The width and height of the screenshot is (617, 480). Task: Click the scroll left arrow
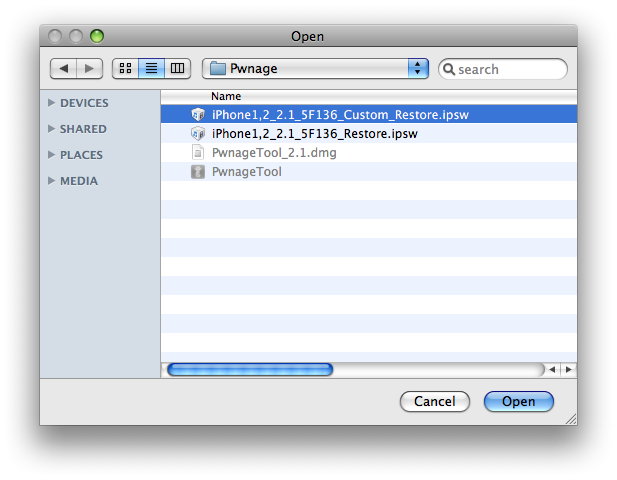coord(552,369)
